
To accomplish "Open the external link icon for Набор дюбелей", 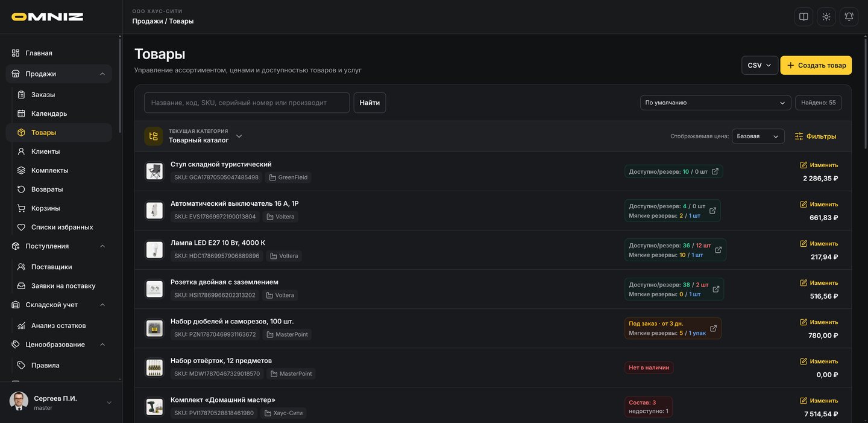I will [713, 328].
